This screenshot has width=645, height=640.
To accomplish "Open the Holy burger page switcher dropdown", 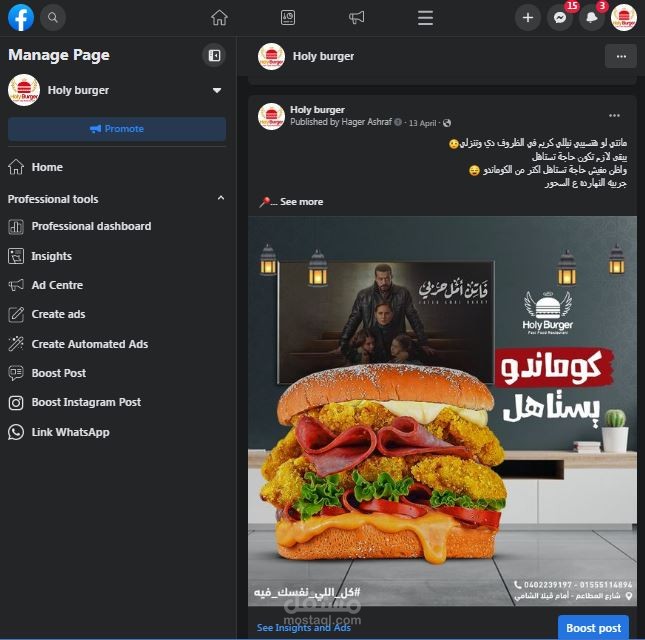I will 217,90.
